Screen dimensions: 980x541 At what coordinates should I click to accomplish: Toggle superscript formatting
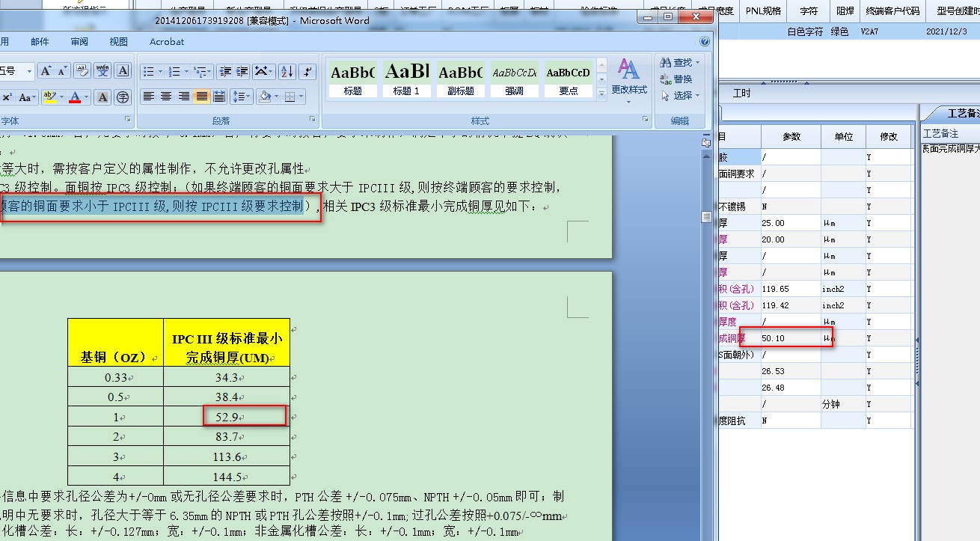(7, 97)
